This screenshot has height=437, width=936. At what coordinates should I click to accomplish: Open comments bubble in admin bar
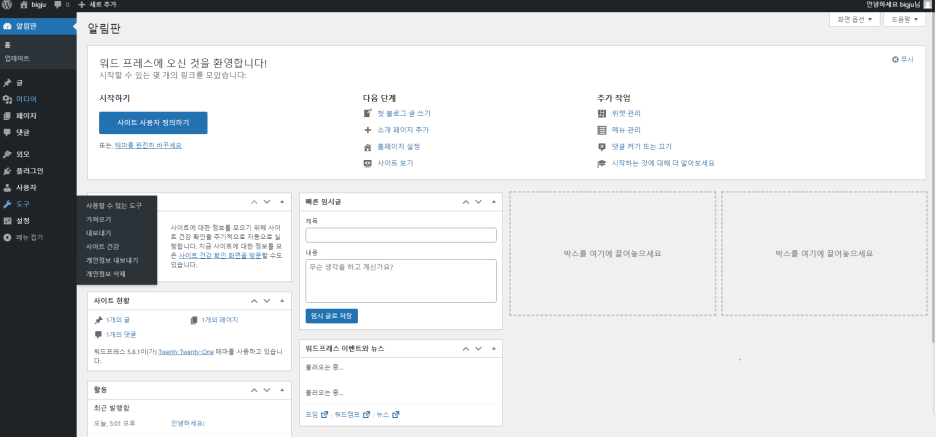coord(58,4)
